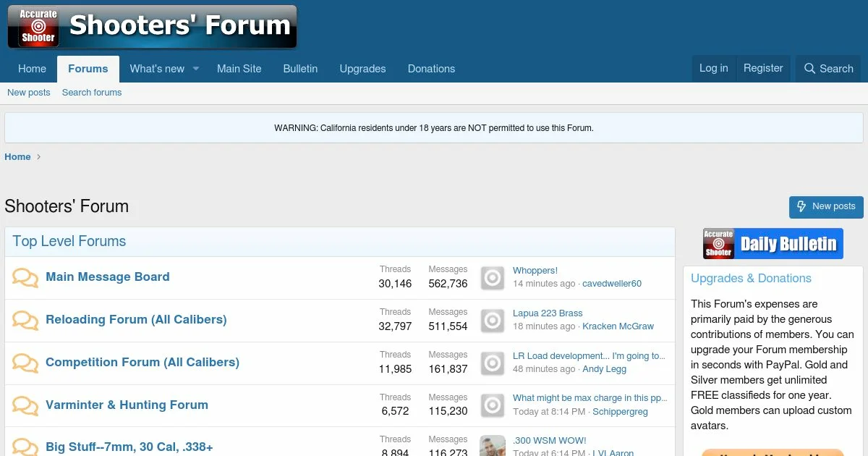
Task: Select the Forums tab
Action: (88, 69)
